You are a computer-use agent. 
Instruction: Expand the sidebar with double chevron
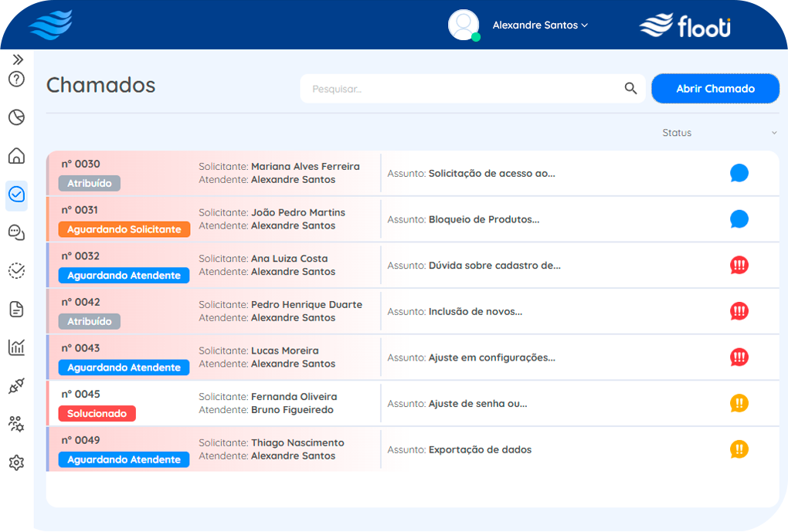coord(18,59)
